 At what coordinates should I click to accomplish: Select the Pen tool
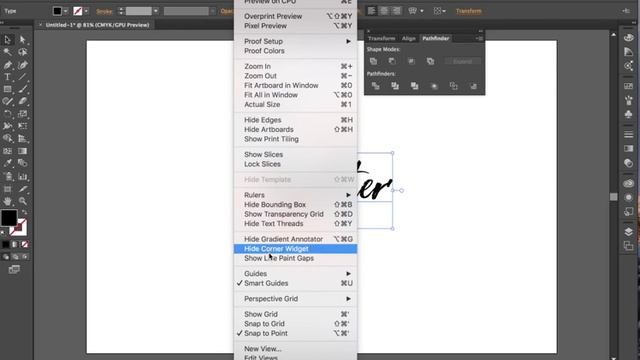pyautogui.click(x=7, y=65)
